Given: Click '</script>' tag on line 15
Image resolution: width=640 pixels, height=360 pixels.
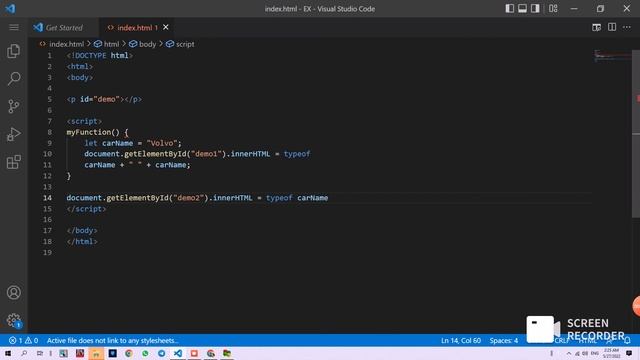Looking at the screenshot, I should point(86,209).
